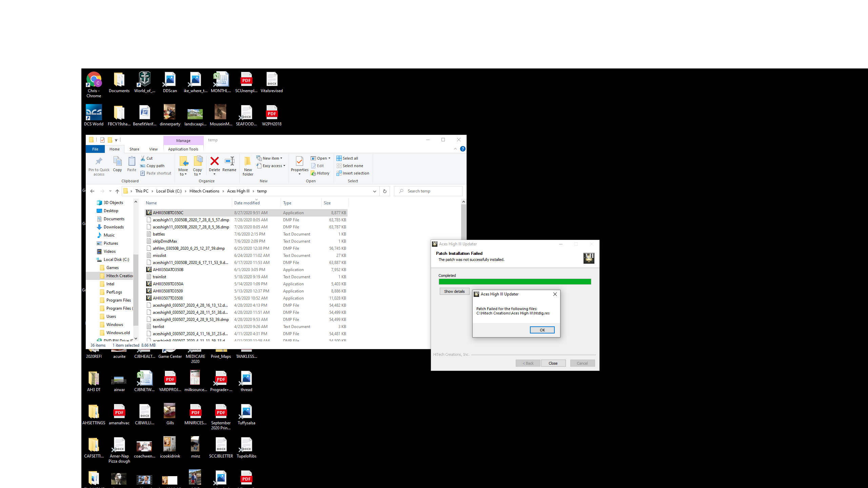Image resolution: width=868 pixels, height=488 pixels.
Task: Open the Open button dropdown arrow
Action: point(329,158)
